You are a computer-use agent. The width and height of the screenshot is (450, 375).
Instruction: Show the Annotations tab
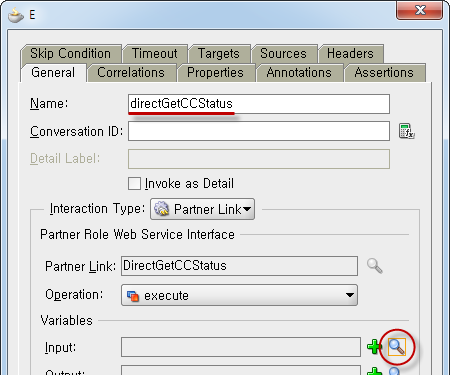tap(299, 73)
